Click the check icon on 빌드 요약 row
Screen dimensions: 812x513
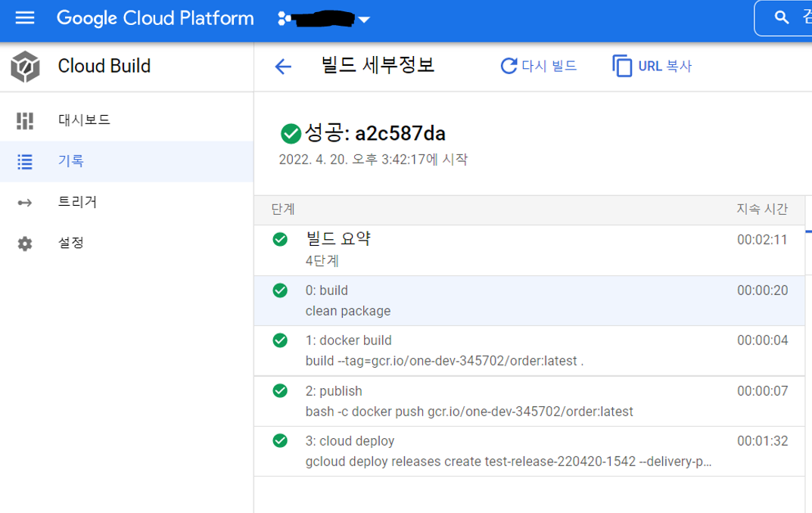tap(280, 239)
